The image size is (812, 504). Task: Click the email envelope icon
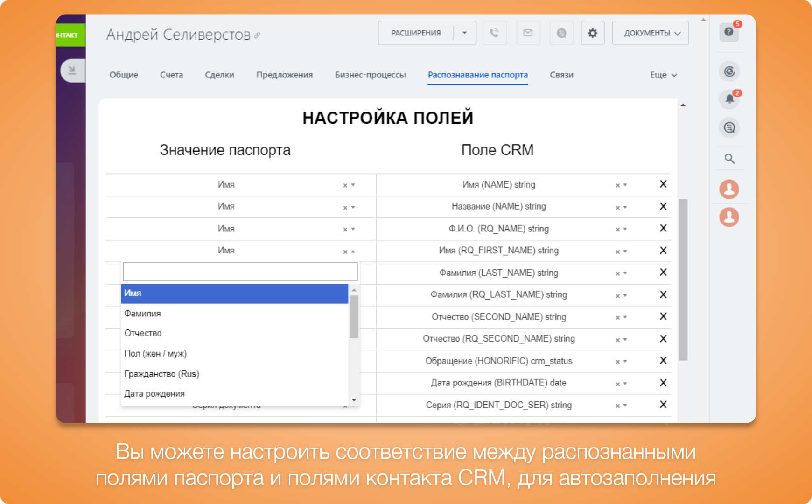coord(528,33)
